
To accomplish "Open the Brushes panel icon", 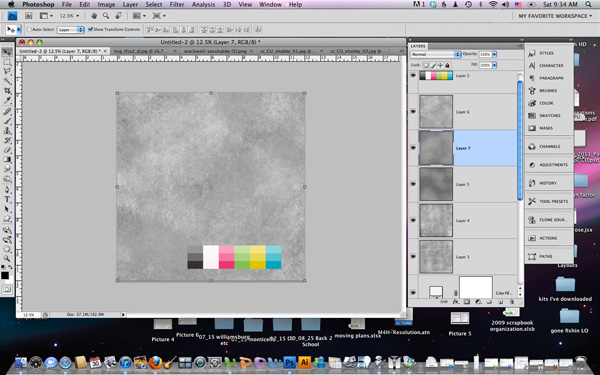I will [x=532, y=91].
